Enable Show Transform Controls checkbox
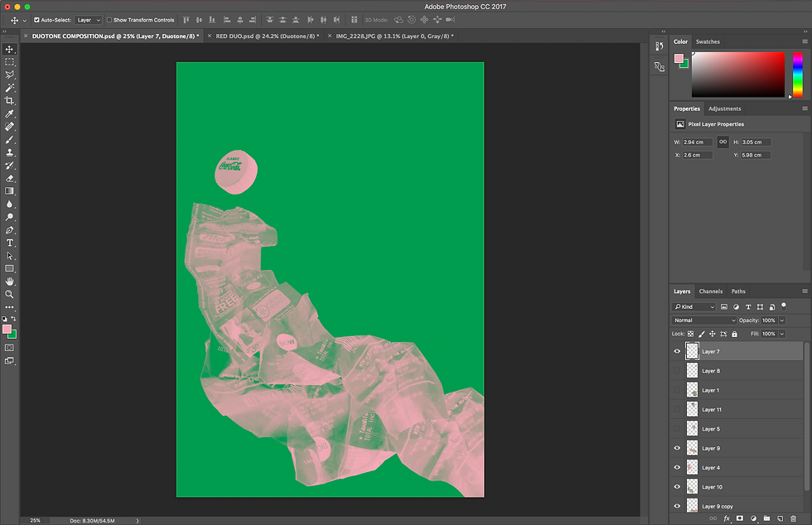The image size is (812, 525). point(109,20)
